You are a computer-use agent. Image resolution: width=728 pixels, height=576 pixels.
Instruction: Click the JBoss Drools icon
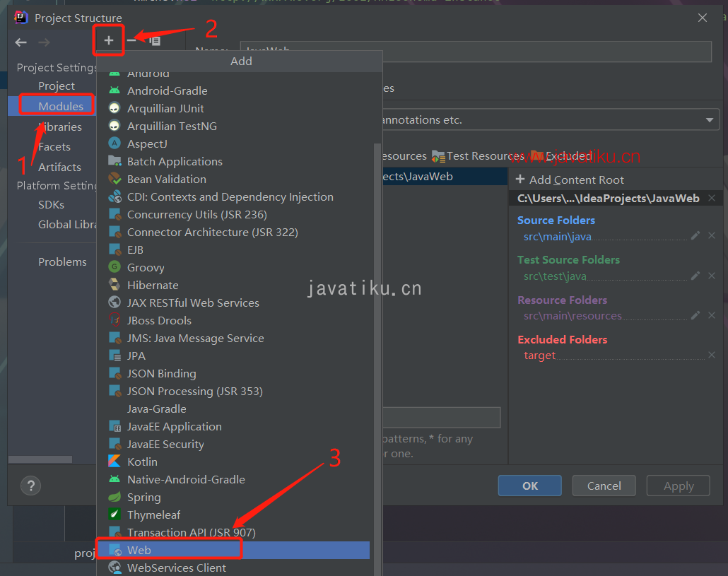[115, 319]
